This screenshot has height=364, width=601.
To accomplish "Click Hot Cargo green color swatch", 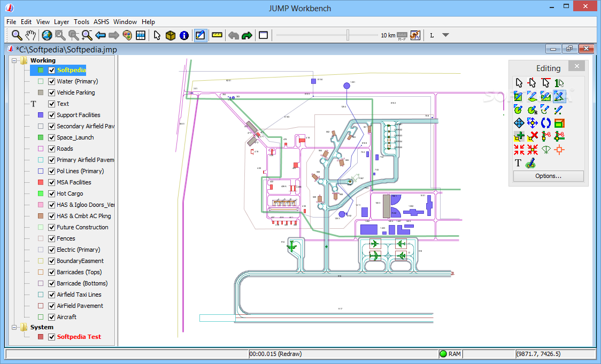I will click(41, 193).
